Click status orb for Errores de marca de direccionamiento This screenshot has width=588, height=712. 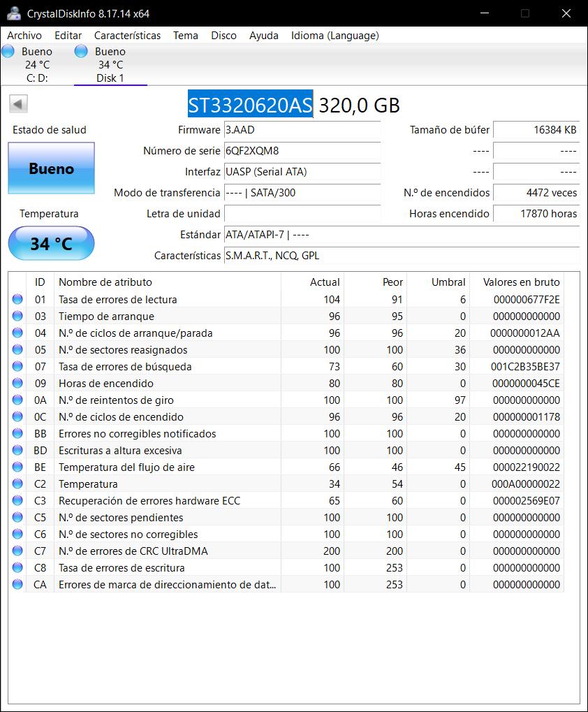click(x=17, y=585)
